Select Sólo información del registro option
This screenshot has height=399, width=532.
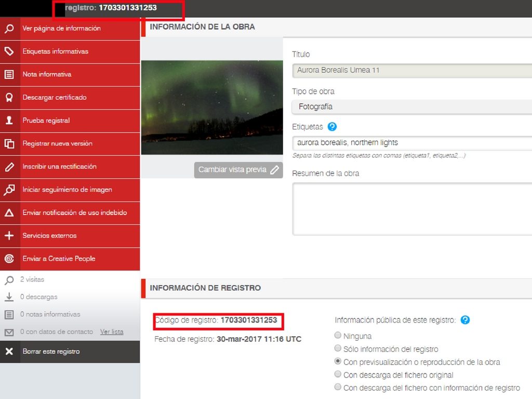point(338,349)
